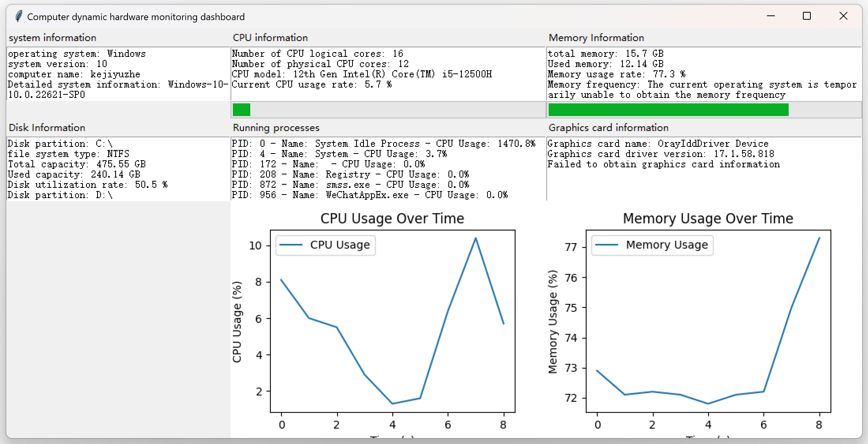Click the Disk Information section label
This screenshot has height=444, width=868.
47,128
